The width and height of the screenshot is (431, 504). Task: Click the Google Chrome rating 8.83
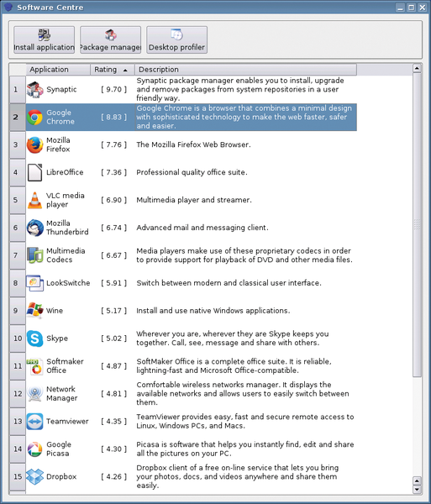click(113, 117)
